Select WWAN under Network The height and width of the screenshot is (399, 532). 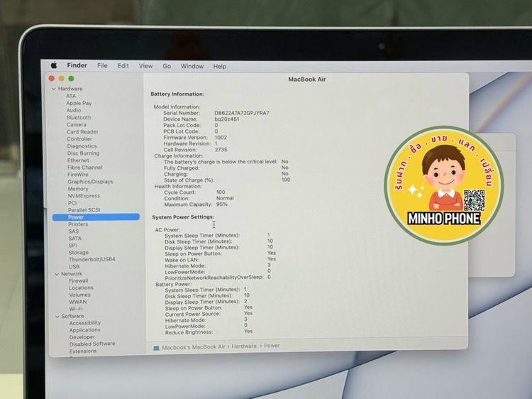click(x=78, y=302)
